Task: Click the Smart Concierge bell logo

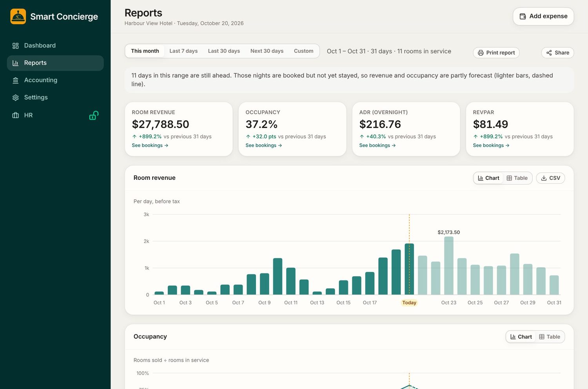Action: [x=18, y=16]
